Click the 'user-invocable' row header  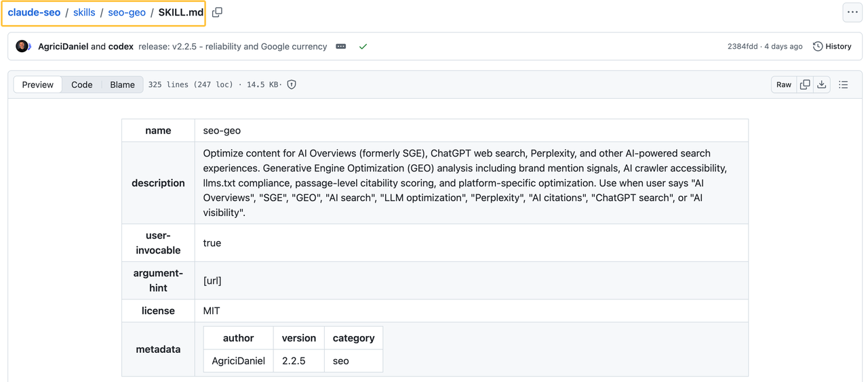pos(158,243)
